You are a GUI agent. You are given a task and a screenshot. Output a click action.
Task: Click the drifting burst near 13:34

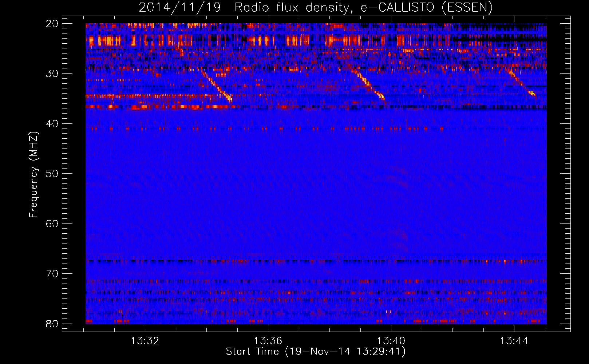click(x=217, y=86)
